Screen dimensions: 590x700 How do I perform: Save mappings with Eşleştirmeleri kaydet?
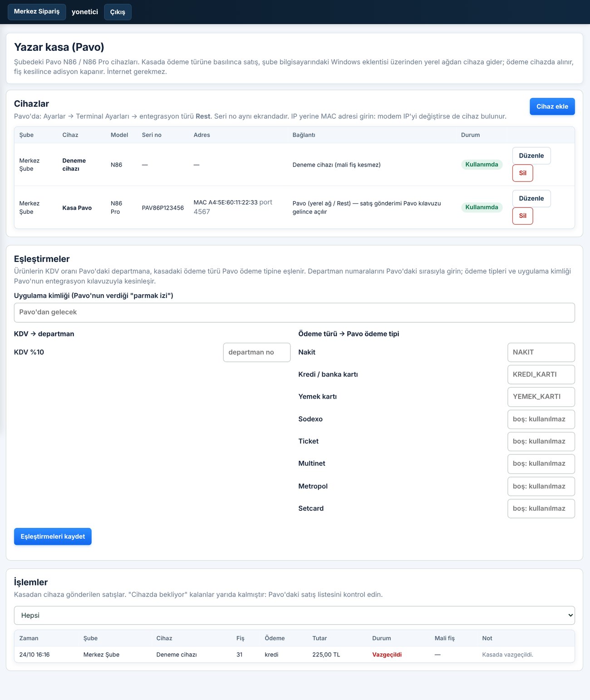[53, 537]
